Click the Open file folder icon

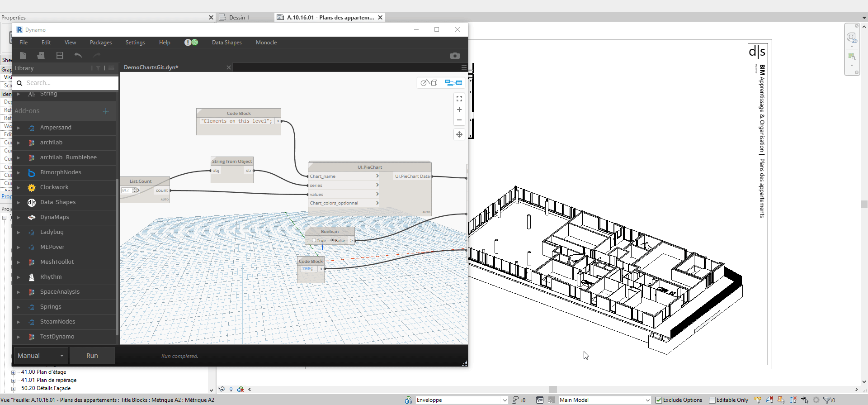[41, 56]
